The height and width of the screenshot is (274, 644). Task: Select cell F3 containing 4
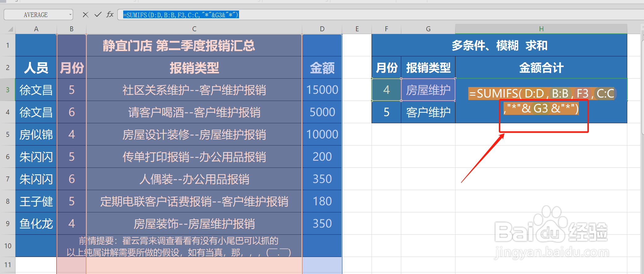pyautogui.click(x=386, y=90)
